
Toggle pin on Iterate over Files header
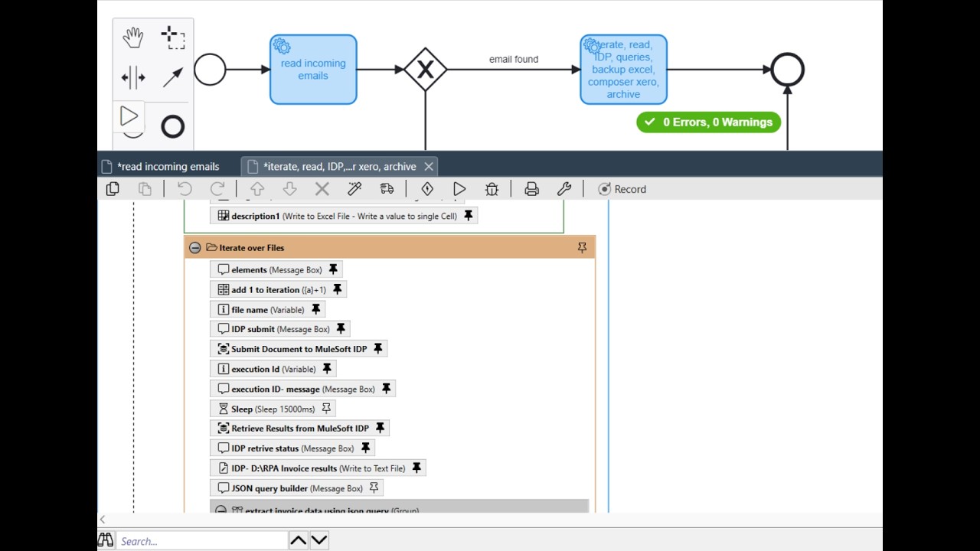point(582,248)
